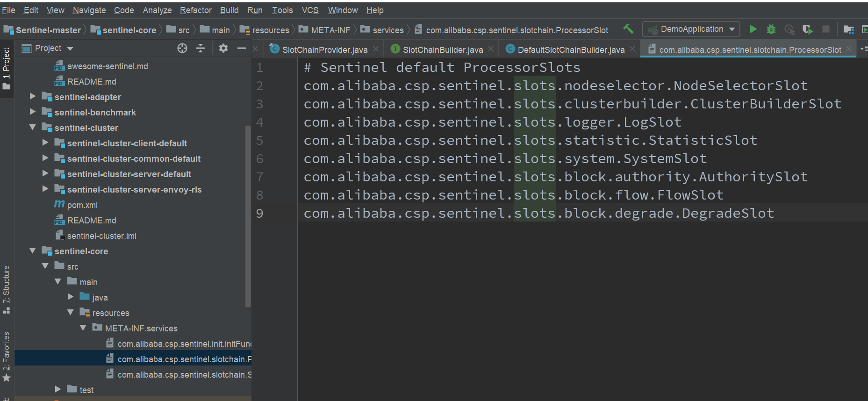The image size is (868, 401).
Task: Switch to the DefaultSlotChainBuilder.java tab
Action: (571, 49)
